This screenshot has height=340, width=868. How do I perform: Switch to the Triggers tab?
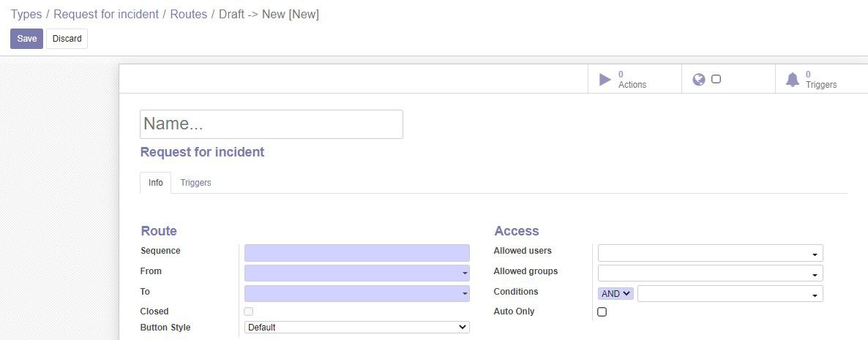coord(196,183)
